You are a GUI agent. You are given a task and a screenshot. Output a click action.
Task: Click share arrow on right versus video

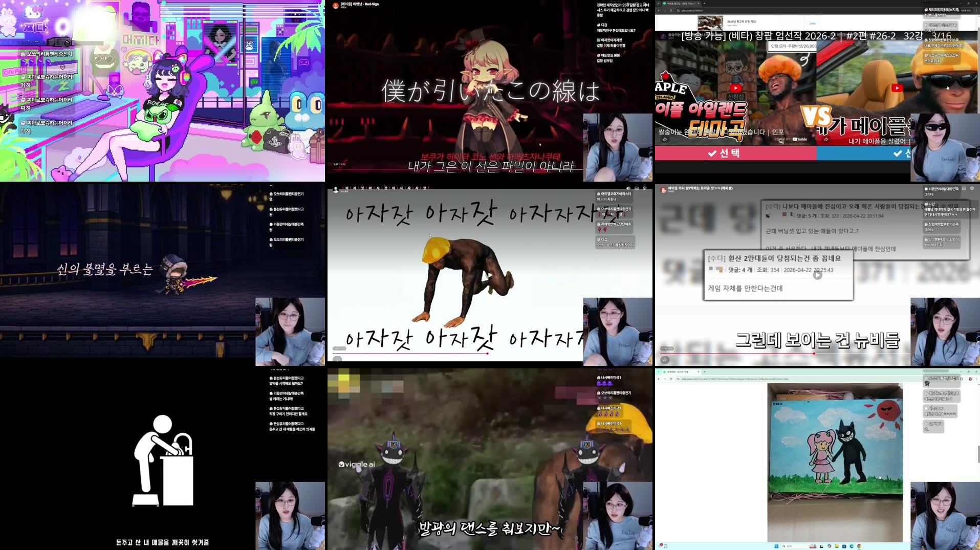pyautogui.click(x=826, y=139)
